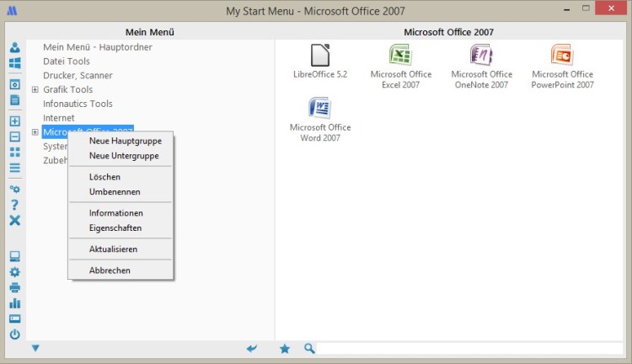
Task: Click the minus box collapse-all icon
Action: click(15, 136)
